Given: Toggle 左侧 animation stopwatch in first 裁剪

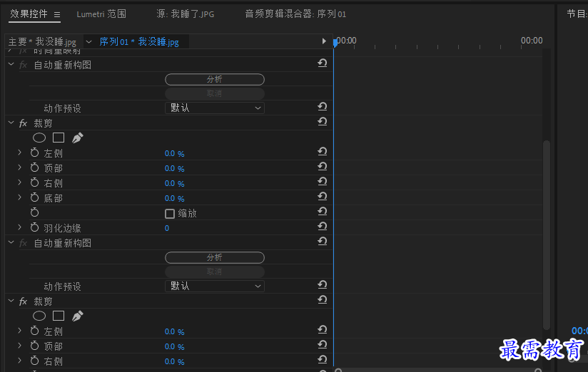Looking at the screenshot, I should [x=34, y=153].
